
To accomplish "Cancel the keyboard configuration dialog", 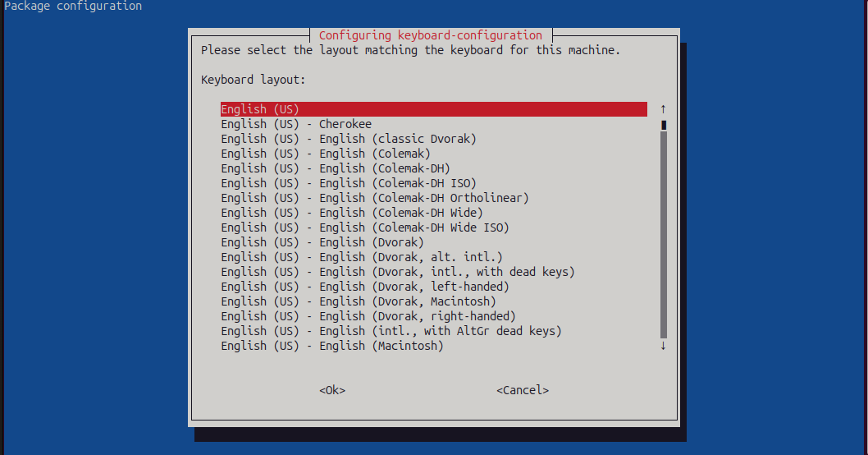I will 523,390.
